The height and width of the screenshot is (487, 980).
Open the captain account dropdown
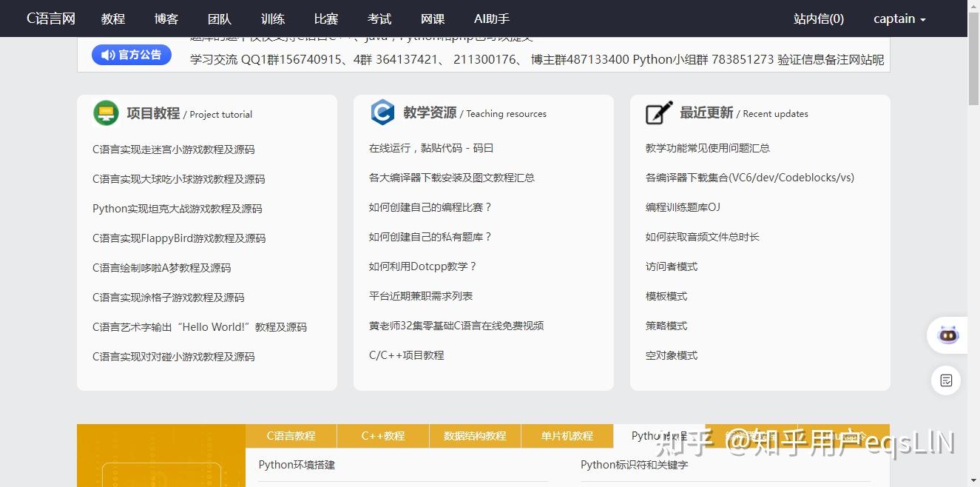[x=898, y=19]
